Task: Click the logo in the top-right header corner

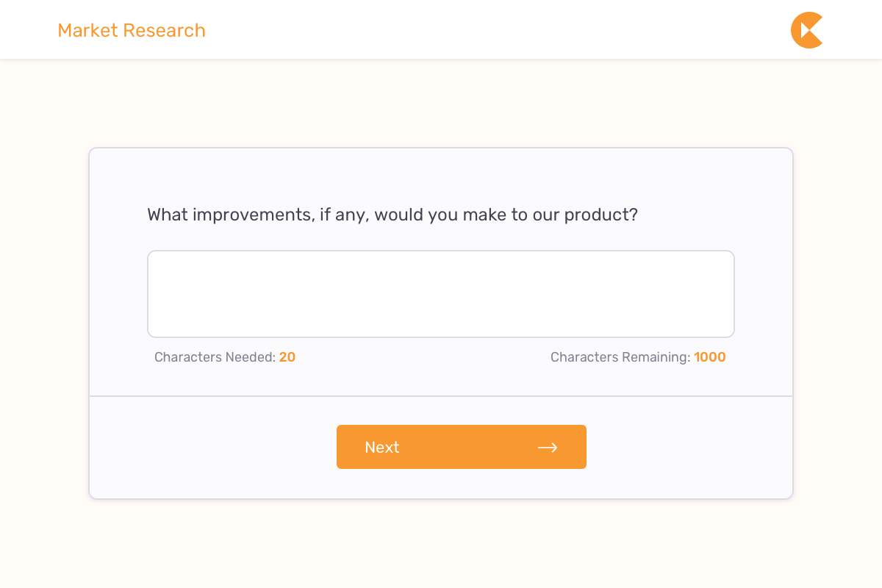Action: pos(806,29)
